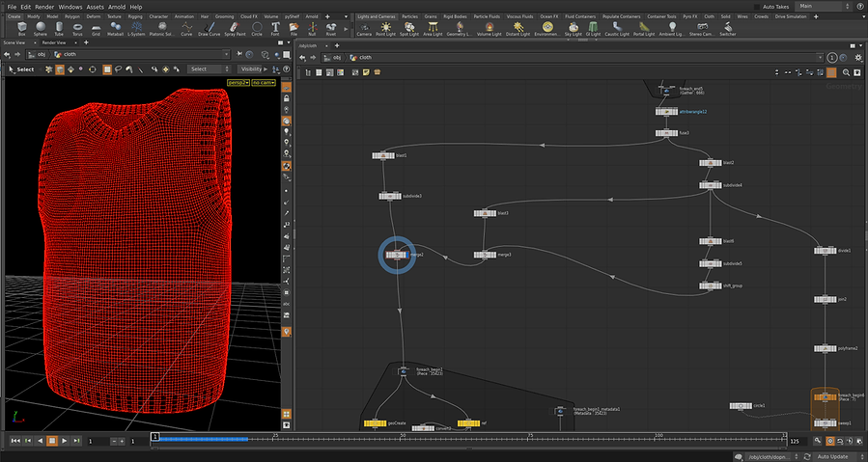
Task: Select the Null shelf tool
Action: [312, 29]
